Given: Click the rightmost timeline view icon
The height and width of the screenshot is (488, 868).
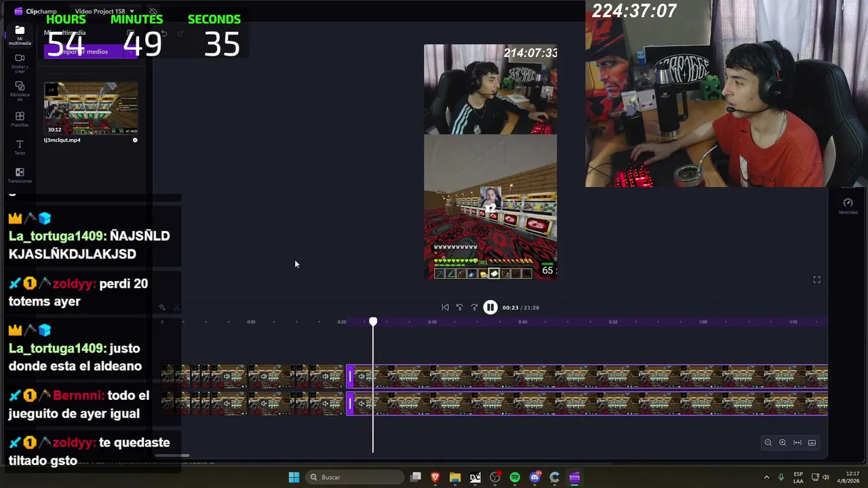Looking at the screenshot, I should tap(812, 443).
